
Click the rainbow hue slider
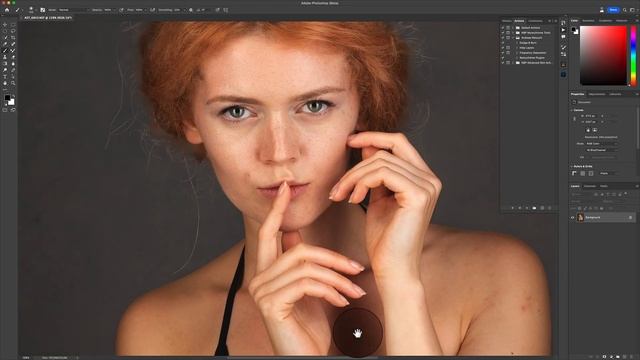coord(633,56)
